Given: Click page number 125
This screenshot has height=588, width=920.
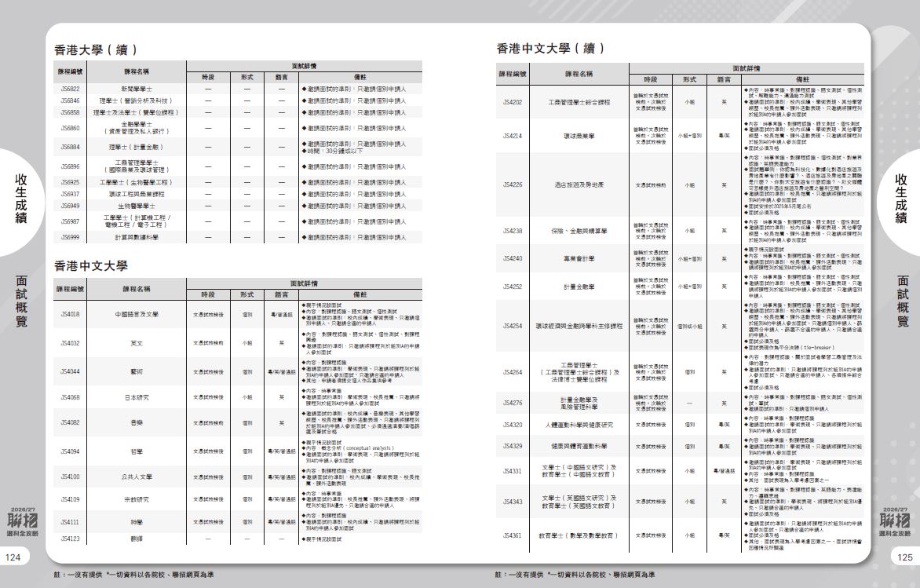Looking at the screenshot, I should [904, 557].
